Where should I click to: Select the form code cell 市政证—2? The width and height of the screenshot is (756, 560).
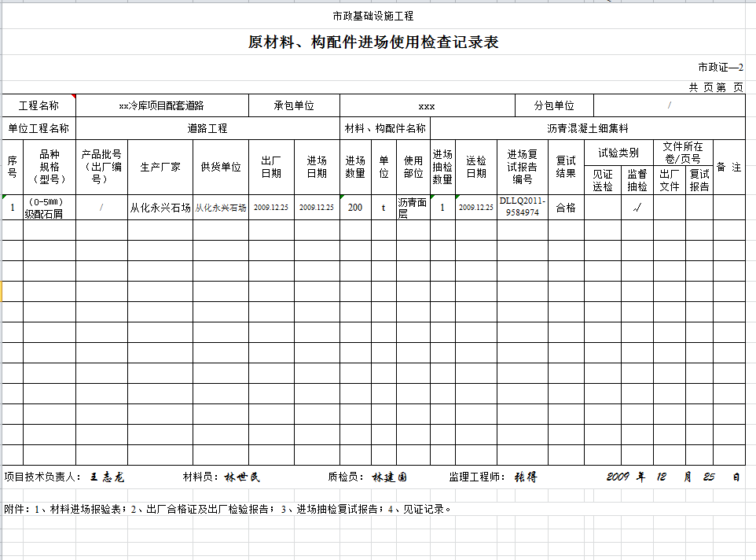click(721, 68)
